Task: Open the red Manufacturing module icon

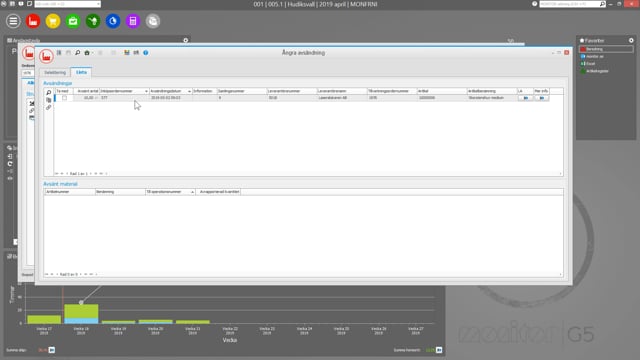Action: click(33, 21)
